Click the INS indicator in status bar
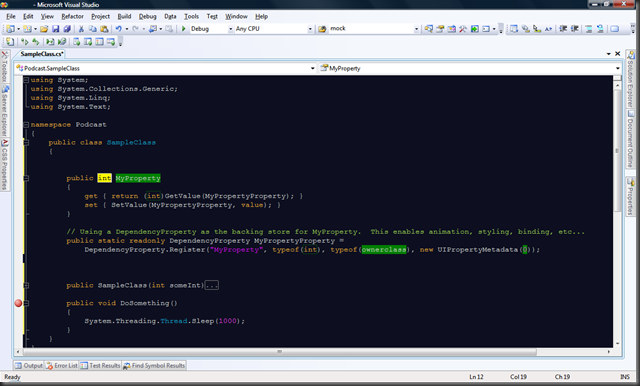Viewport: 640px width, 386px height. pos(624,377)
